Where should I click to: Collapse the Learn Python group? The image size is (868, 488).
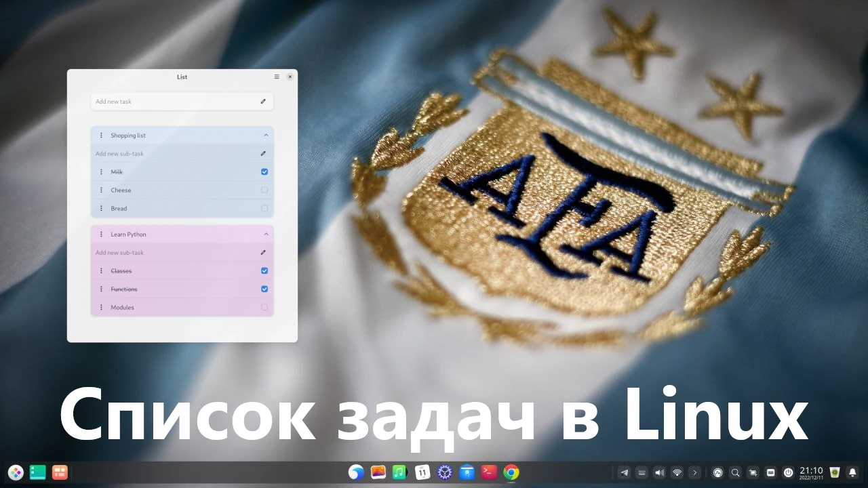[x=266, y=234]
